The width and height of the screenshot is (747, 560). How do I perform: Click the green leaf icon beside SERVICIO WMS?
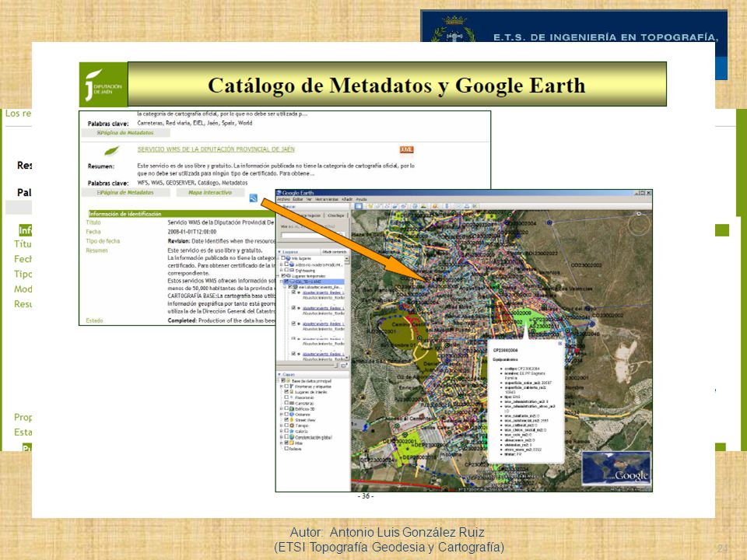112,151
